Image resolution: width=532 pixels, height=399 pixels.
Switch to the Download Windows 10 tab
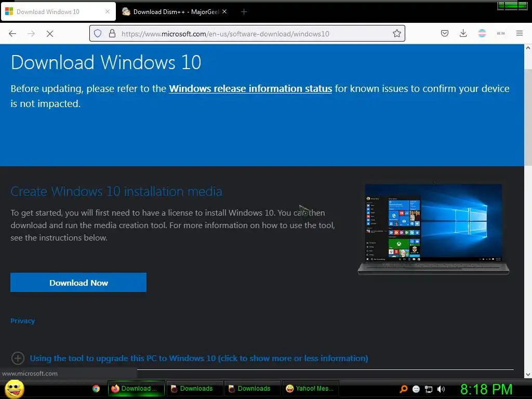(58, 11)
